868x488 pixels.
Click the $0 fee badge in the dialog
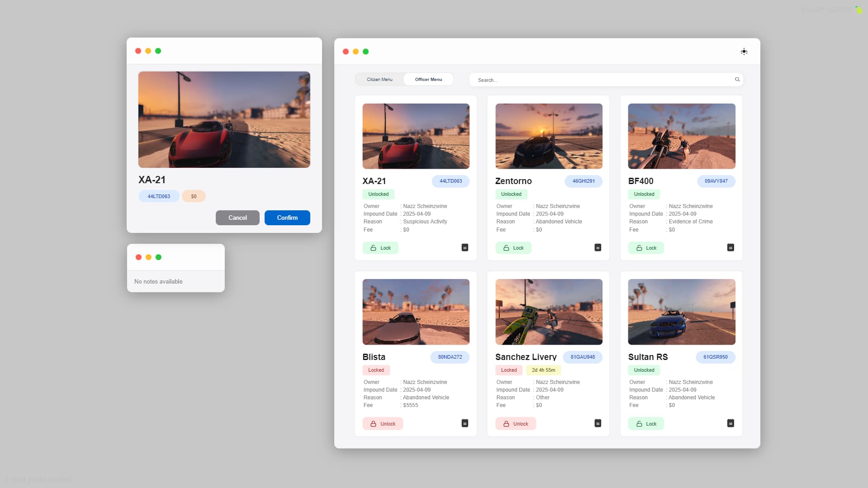pos(194,196)
